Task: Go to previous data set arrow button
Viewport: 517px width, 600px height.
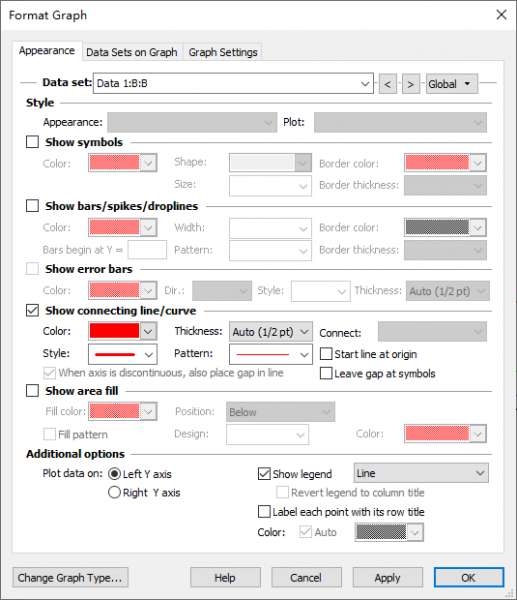Action: point(388,84)
